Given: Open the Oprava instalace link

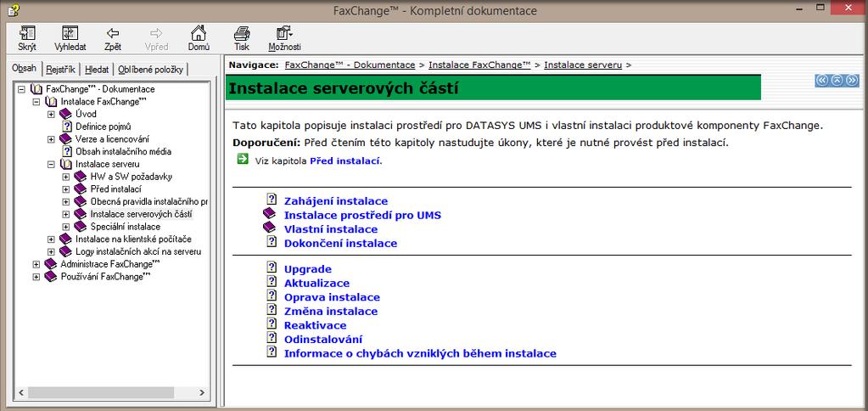Looking at the screenshot, I should 332,297.
